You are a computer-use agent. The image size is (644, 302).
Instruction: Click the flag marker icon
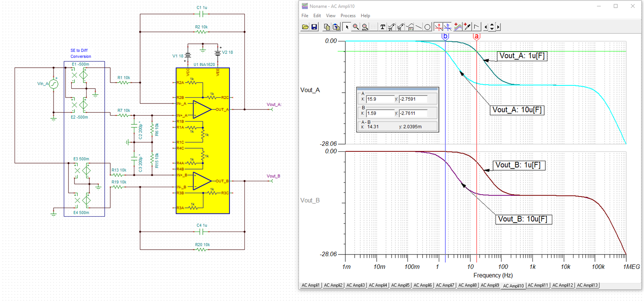coord(477,27)
